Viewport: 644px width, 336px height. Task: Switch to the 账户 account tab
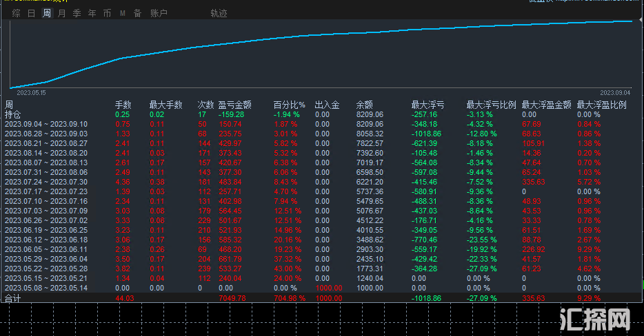(159, 13)
